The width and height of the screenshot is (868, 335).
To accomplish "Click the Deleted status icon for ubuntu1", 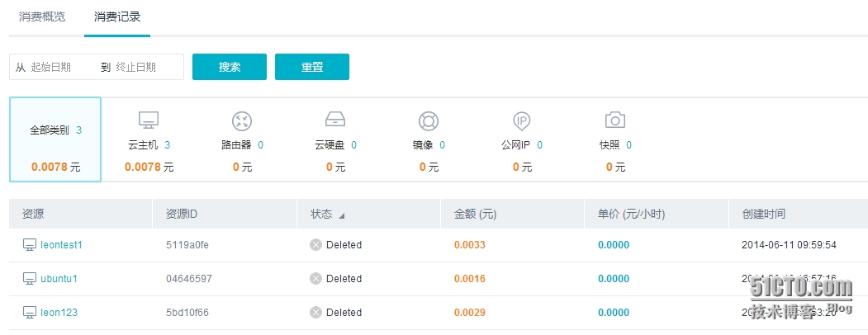I will [x=315, y=279].
